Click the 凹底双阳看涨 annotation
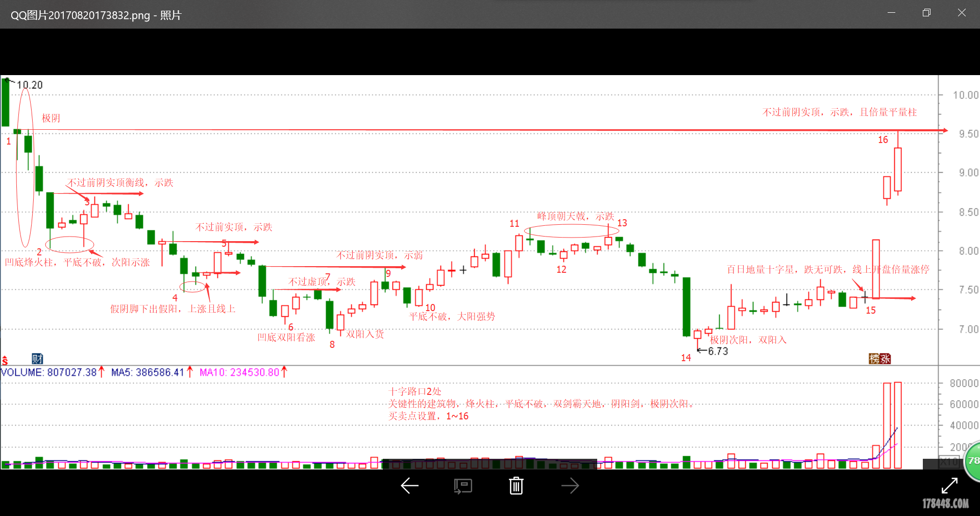This screenshot has width=980, height=516. (x=286, y=337)
